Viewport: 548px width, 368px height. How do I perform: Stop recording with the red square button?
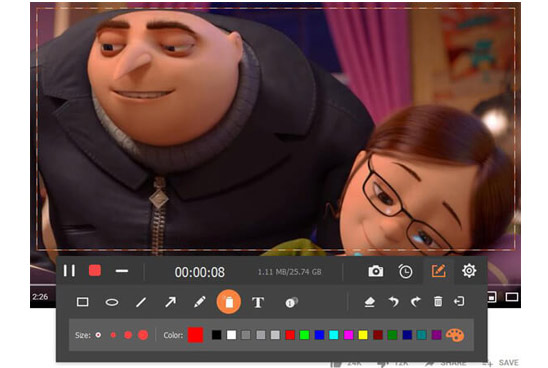click(x=95, y=270)
